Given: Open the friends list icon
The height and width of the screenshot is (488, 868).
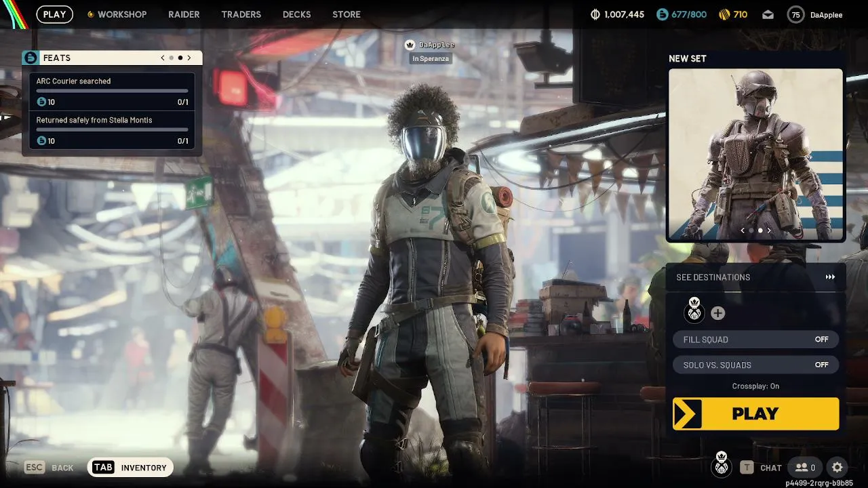Looking at the screenshot, I should coord(805,468).
